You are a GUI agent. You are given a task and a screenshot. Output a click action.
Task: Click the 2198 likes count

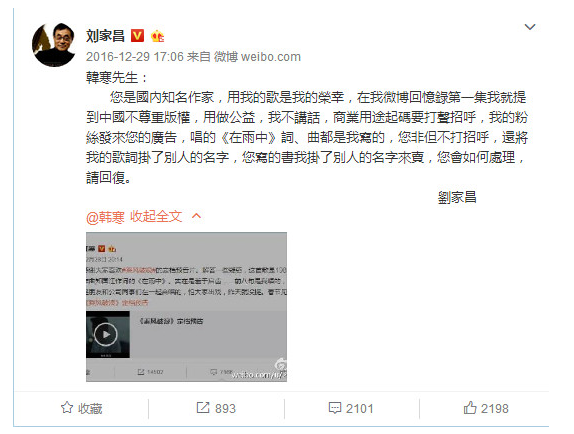[495, 408]
